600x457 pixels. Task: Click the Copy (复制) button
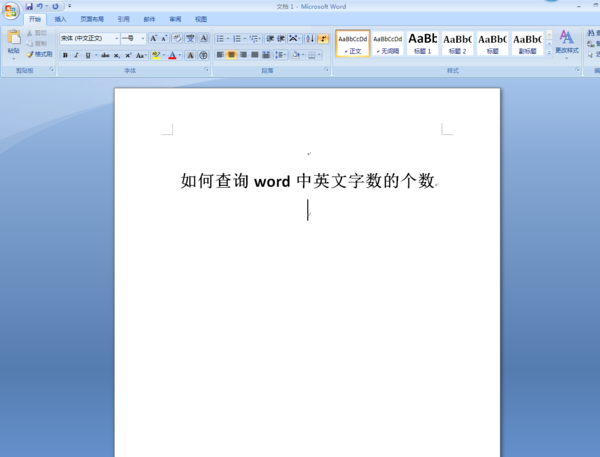[x=37, y=43]
